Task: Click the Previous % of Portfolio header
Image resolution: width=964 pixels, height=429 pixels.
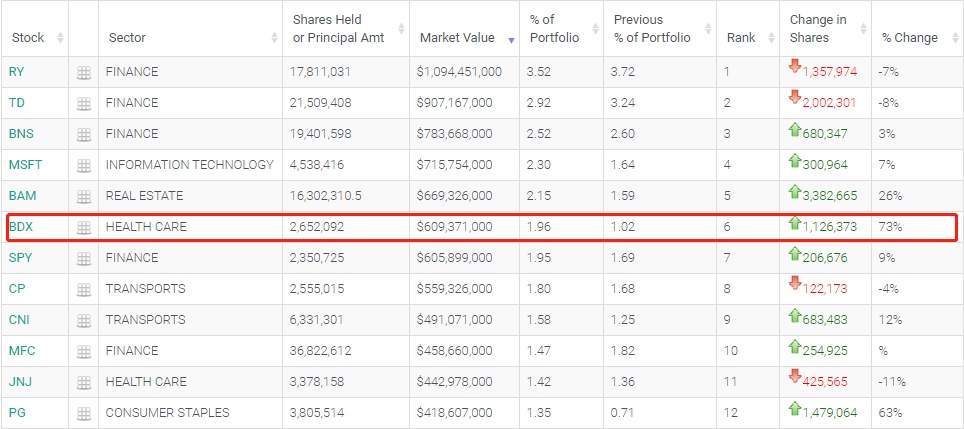Action: click(651, 29)
